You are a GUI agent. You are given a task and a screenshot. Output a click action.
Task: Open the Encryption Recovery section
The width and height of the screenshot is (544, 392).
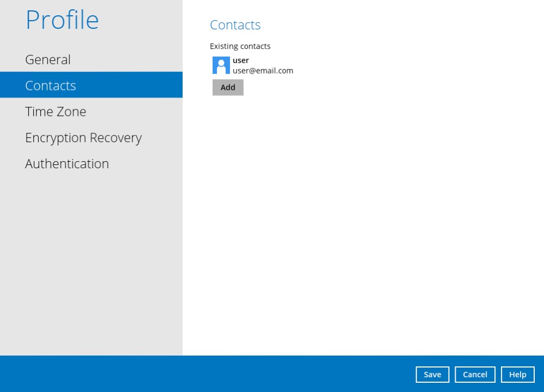click(x=83, y=137)
